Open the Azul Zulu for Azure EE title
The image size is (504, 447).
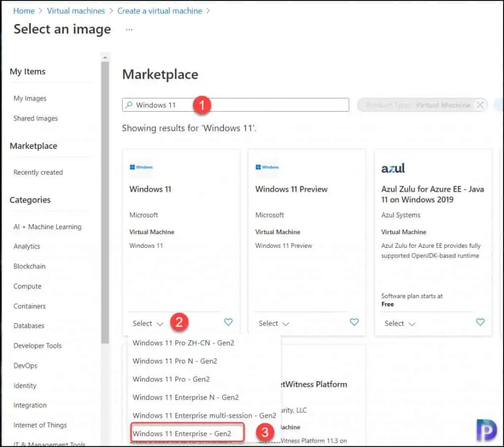[433, 194]
